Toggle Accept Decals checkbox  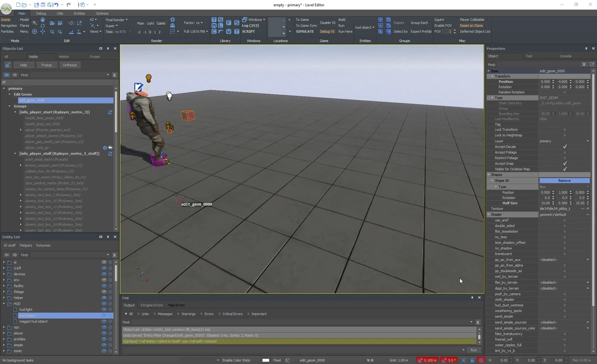coord(565,146)
